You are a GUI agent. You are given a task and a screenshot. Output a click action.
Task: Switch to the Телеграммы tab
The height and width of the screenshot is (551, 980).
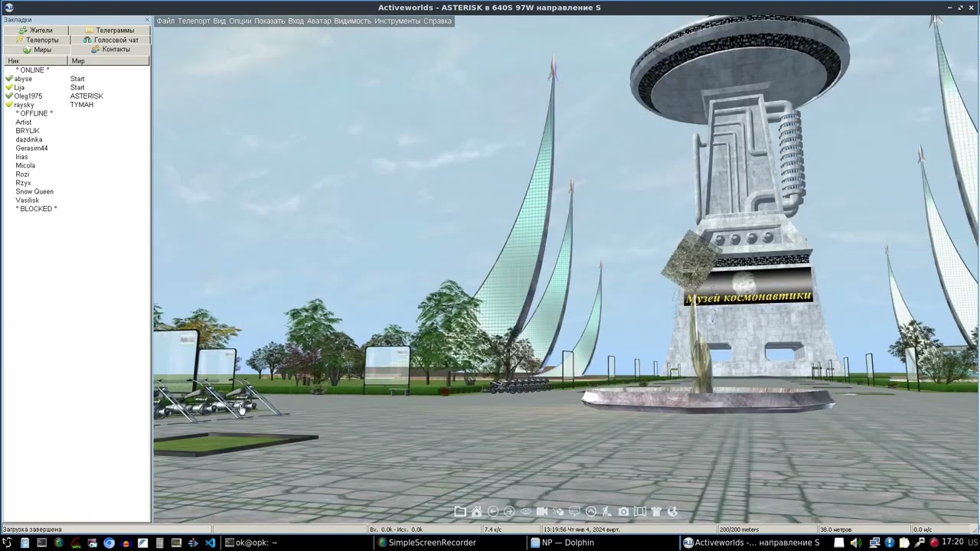(109, 31)
